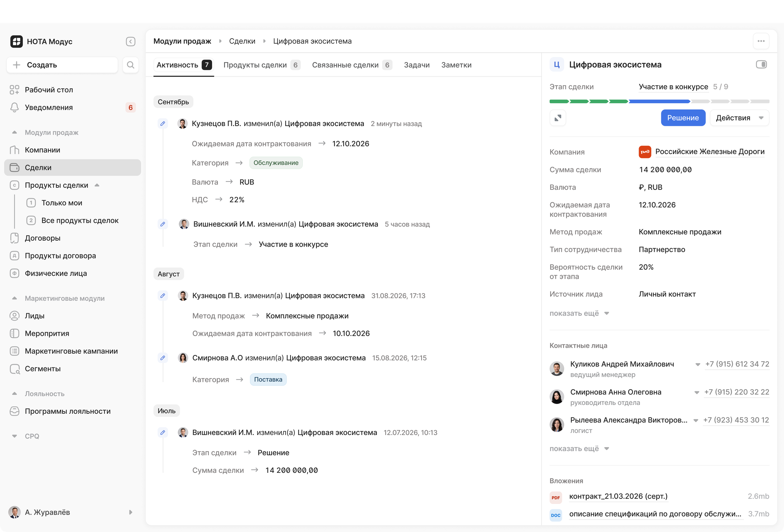Click the PDF icon of контракт_21.03.2026
The height and width of the screenshot is (532, 784).
pos(556,498)
